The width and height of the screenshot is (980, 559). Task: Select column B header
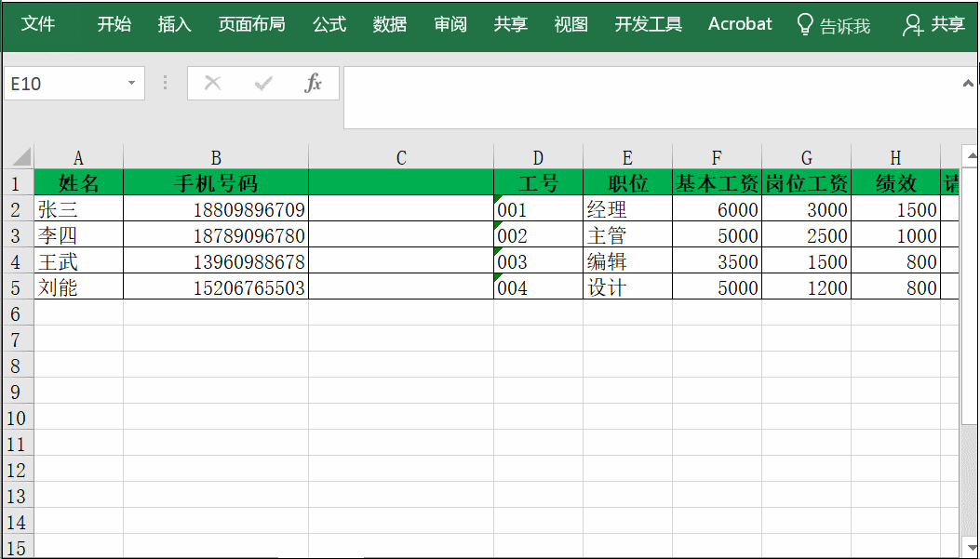click(x=216, y=157)
